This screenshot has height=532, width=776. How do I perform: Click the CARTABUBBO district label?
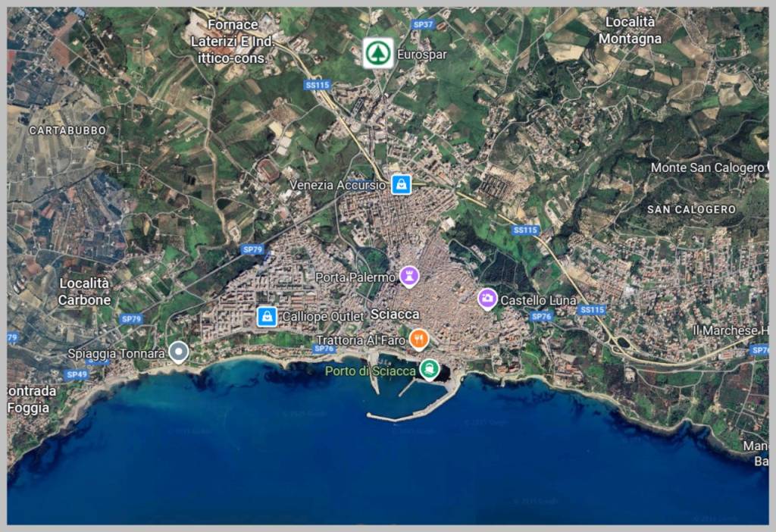[67, 130]
